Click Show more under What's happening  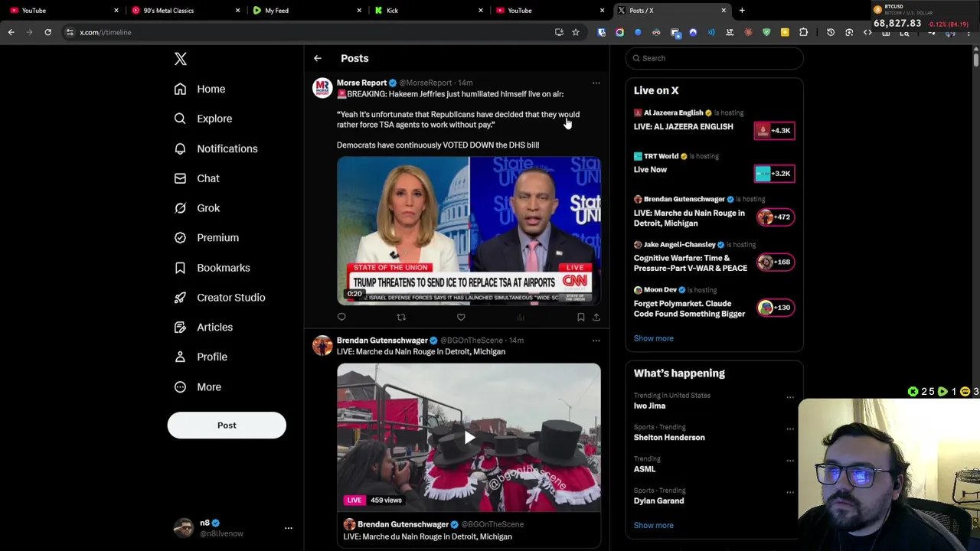[x=653, y=526]
